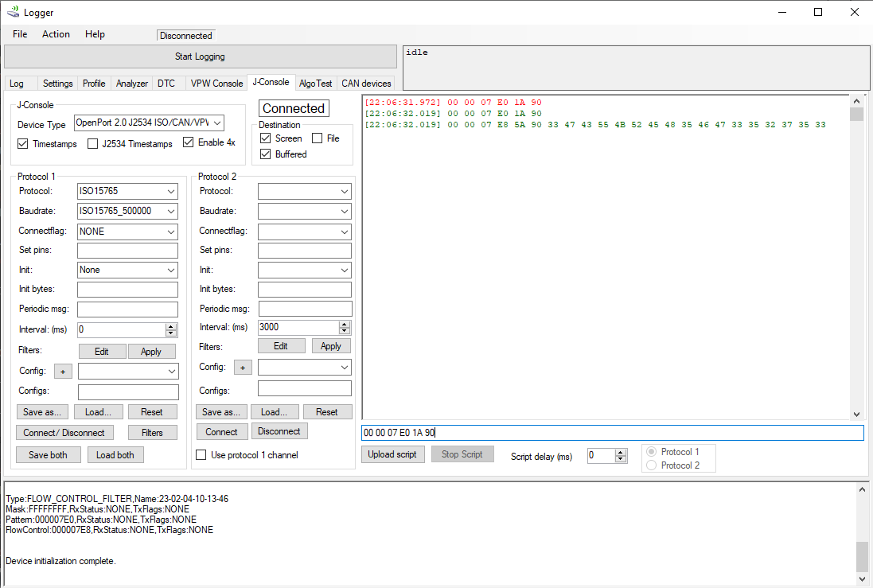The height and width of the screenshot is (588, 873).
Task: Enable J2534 Timestamps checkbox
Action: point(93,144)
